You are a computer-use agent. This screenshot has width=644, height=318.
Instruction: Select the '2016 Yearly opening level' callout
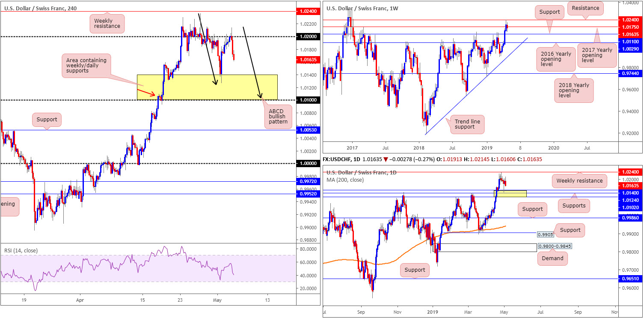point(555,60)
